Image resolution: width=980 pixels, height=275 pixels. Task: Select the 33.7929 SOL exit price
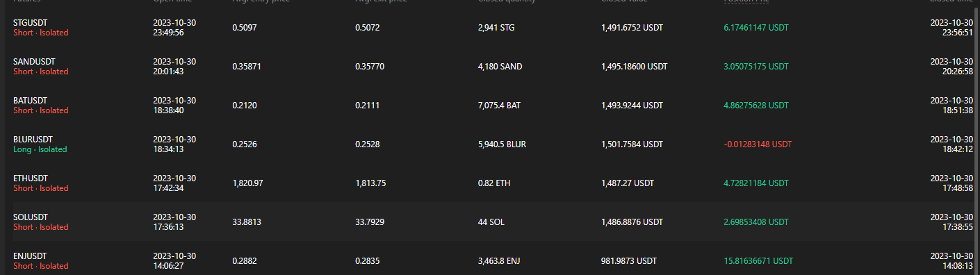point(370,222)
